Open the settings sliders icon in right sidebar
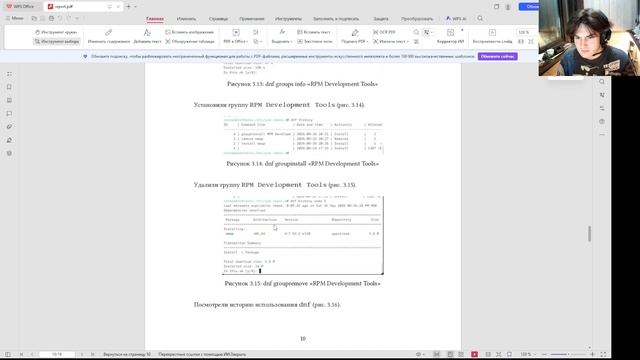Image resolution: width=640 pixels, height=360 pixels. coord(602,108)
